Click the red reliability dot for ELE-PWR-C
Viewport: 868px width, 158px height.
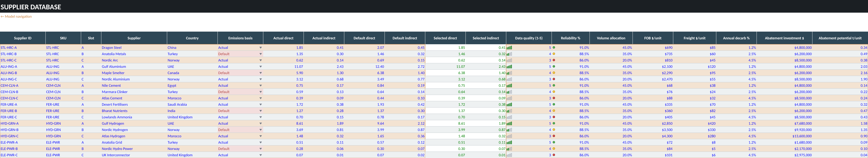pos(554,155)
